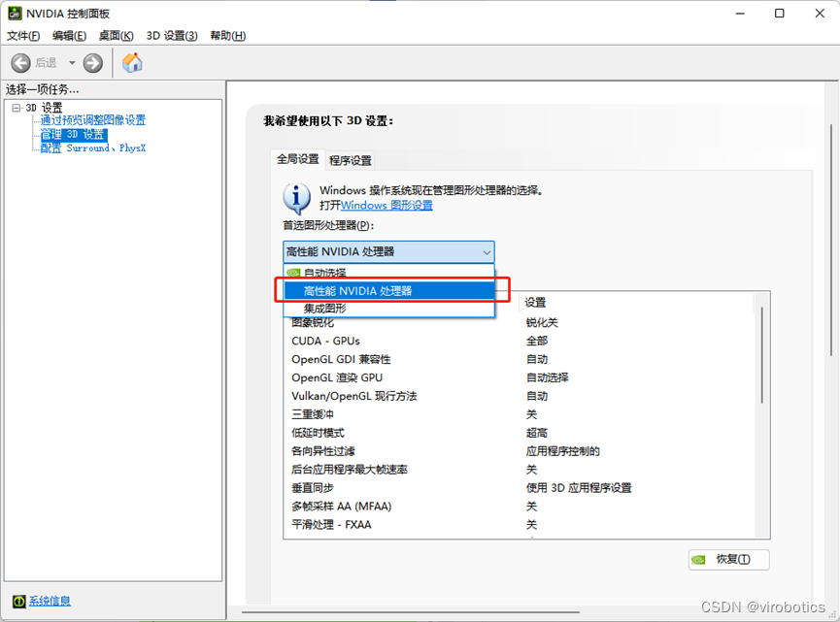Screen dimensions: 840x622
Task: Click the Back arrow toolbar icon
Action: pyautogui.click(x=21, y=63)
